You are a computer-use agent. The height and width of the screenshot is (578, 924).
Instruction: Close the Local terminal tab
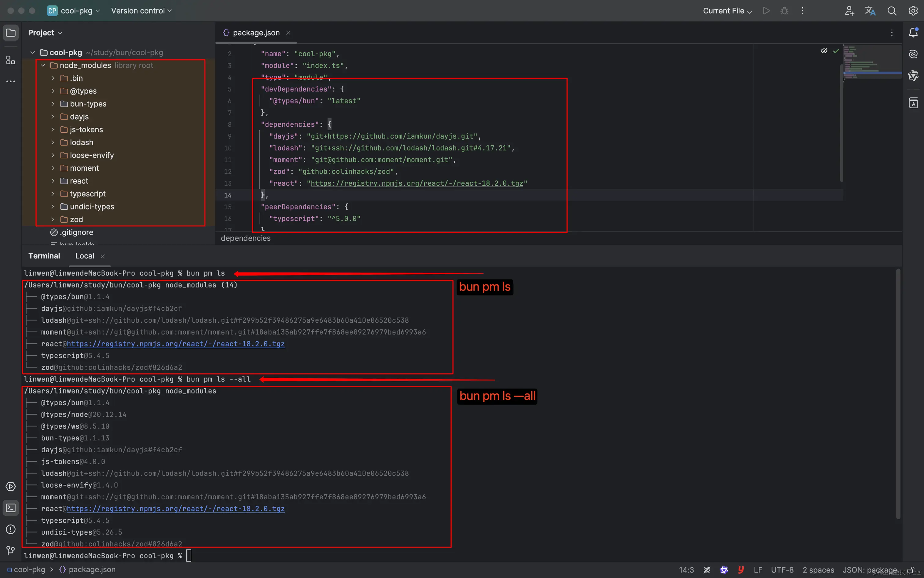click(x=102, y=256)
